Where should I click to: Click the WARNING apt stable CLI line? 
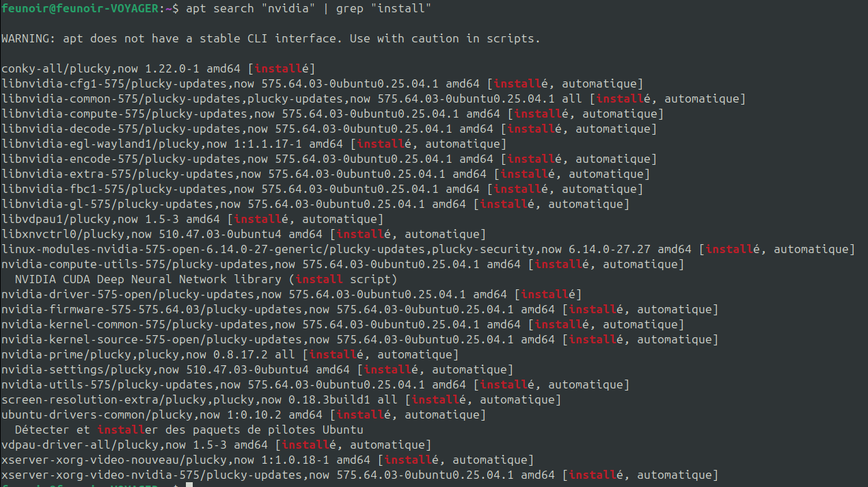pyautogui.click(x=271, y=39)
